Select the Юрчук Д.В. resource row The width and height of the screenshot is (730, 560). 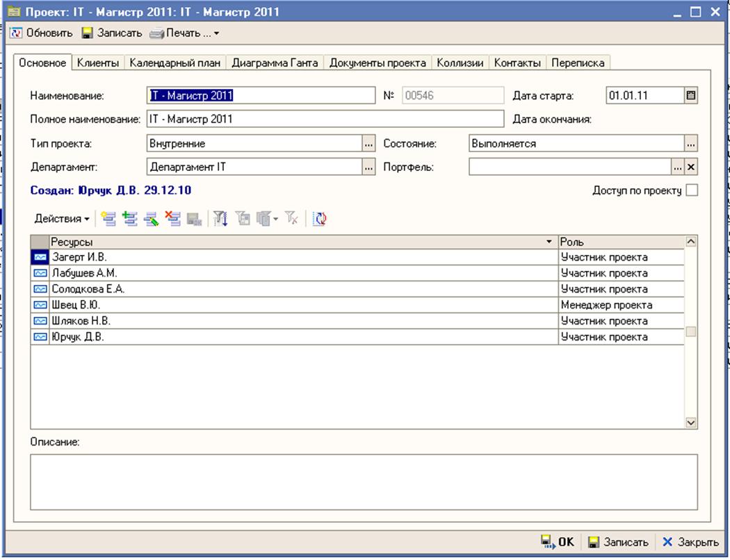coord(357,337)
